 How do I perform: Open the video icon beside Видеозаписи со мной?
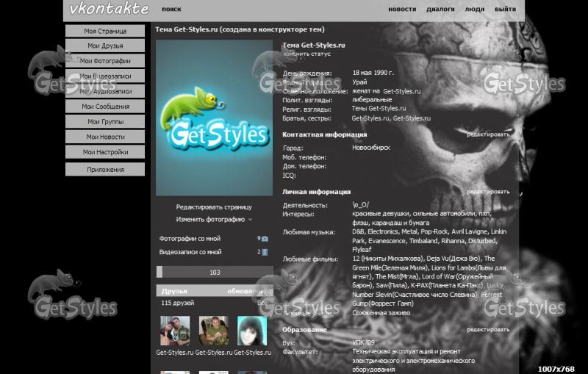[265, 252]
